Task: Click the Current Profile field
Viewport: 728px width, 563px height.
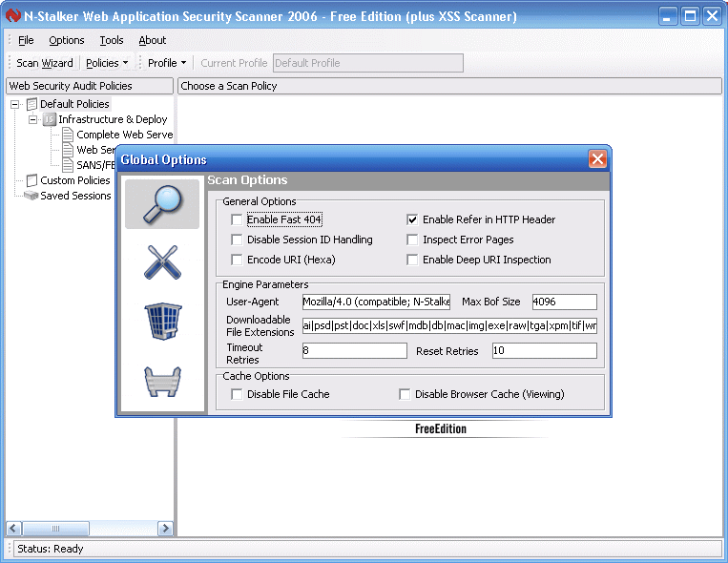Action: [368, 63]
